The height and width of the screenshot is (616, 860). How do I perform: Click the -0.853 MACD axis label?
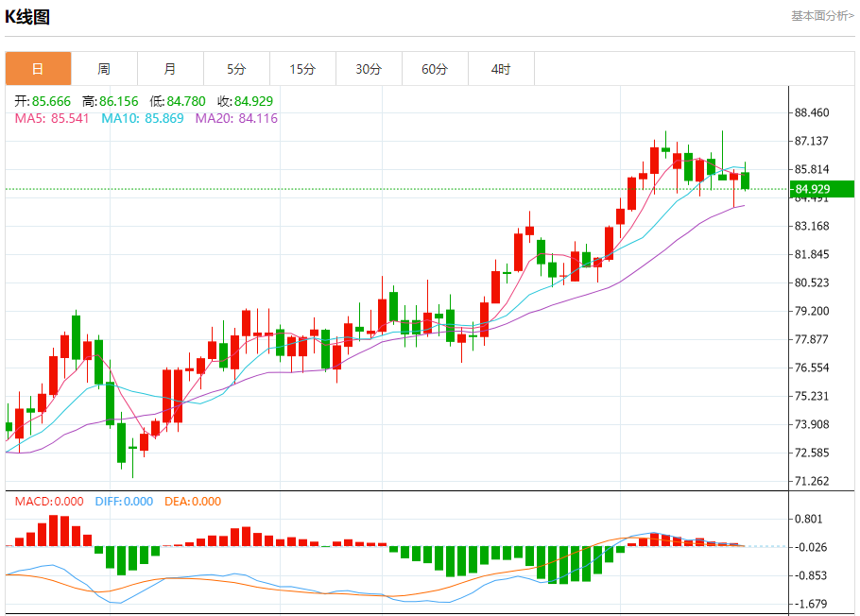coord(811,576)
